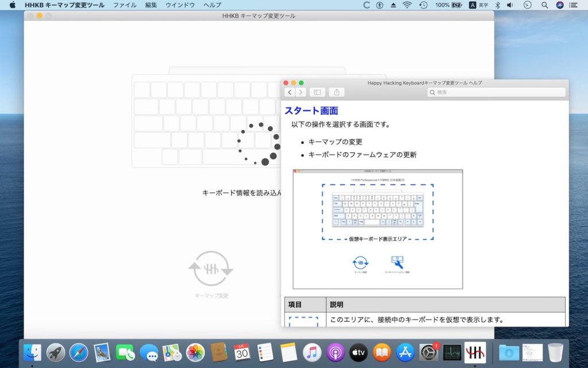Click the Siri menu bar icon
Screen dimensions: 588x368
pos(559,5)
